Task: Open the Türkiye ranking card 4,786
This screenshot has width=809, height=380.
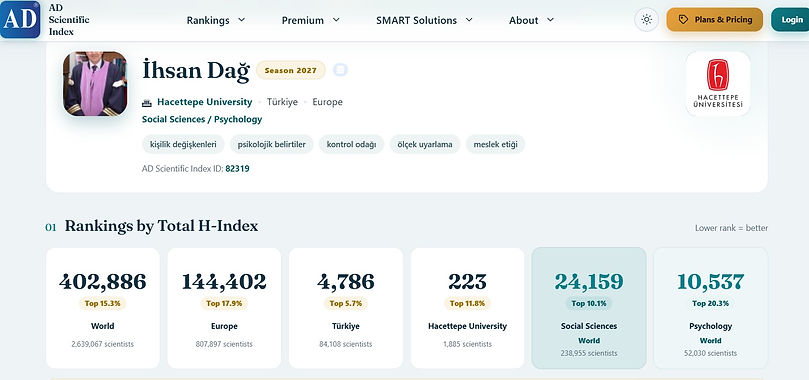Action: [x=346, y=308]
